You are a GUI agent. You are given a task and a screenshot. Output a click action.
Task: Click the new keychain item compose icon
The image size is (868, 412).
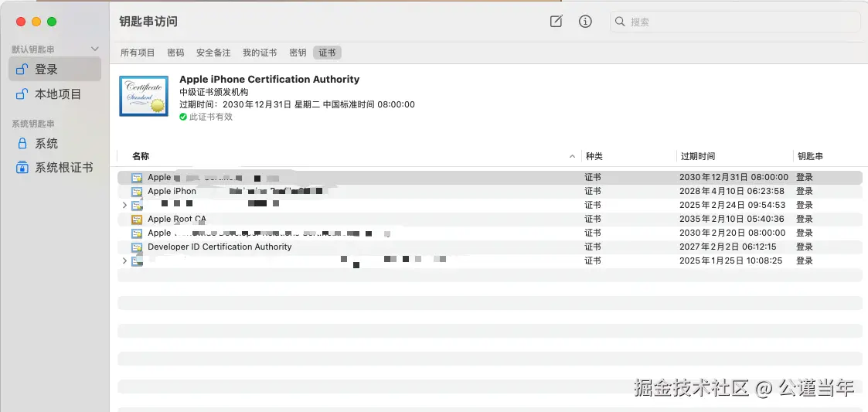pyautogui.click(x=556, y=22)
